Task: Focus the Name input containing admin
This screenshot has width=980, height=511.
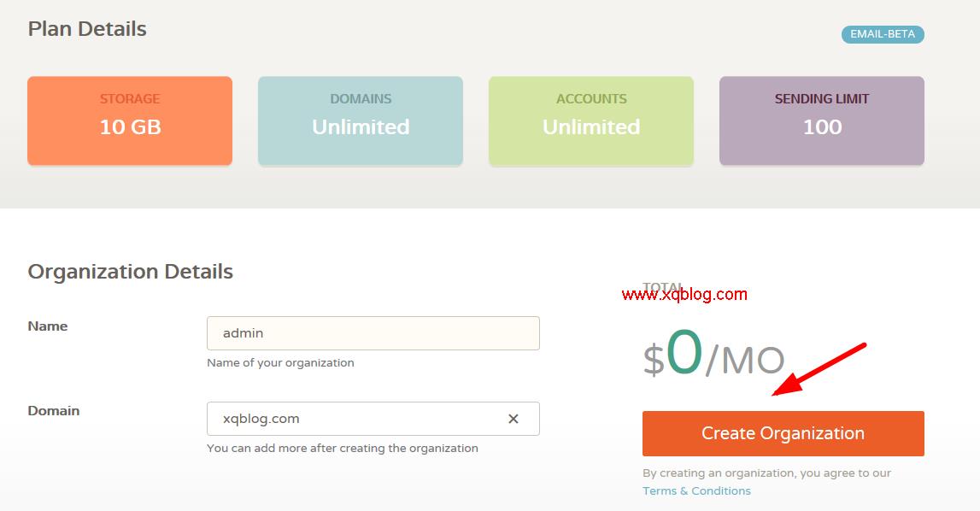Action: coord(373,333)
